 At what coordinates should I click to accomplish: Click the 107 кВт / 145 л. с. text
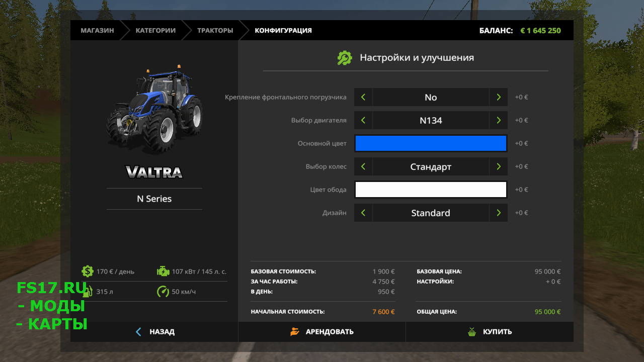point(199,271)
